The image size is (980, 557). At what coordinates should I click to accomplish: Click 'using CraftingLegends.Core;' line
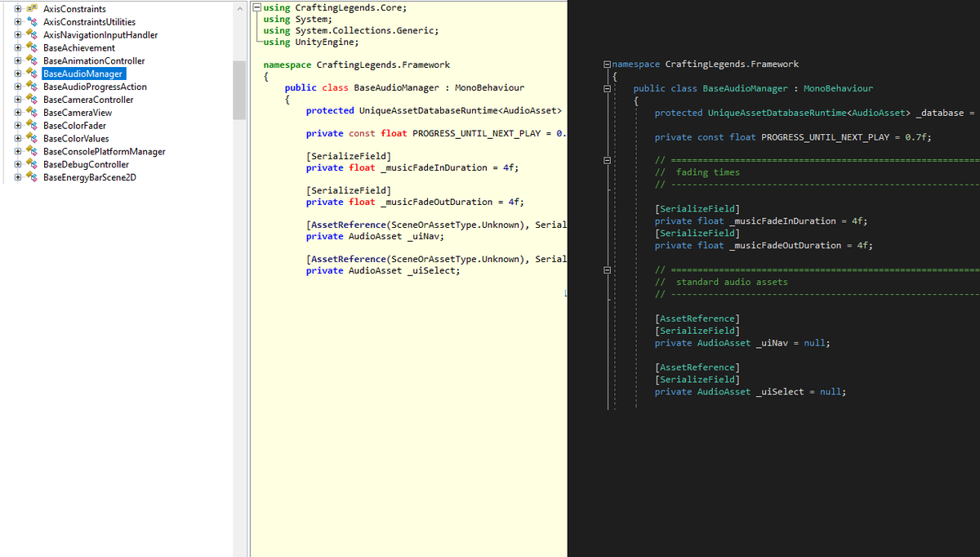tap(335, 7)
